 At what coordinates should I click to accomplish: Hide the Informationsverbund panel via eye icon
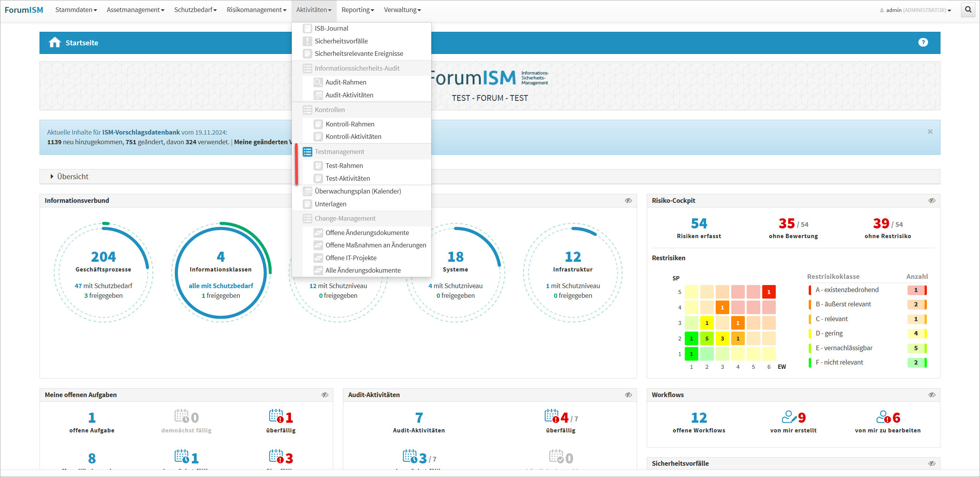[x=628, y=200]
